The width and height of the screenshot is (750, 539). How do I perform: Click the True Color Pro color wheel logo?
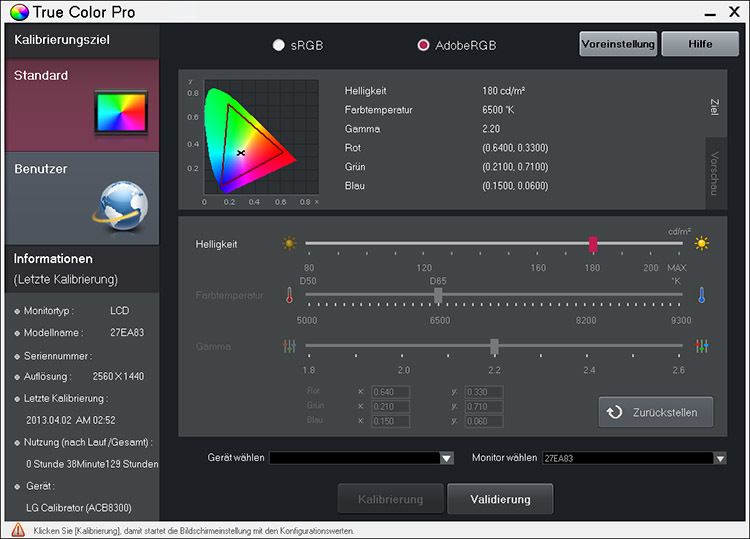[x=20, y=12]
